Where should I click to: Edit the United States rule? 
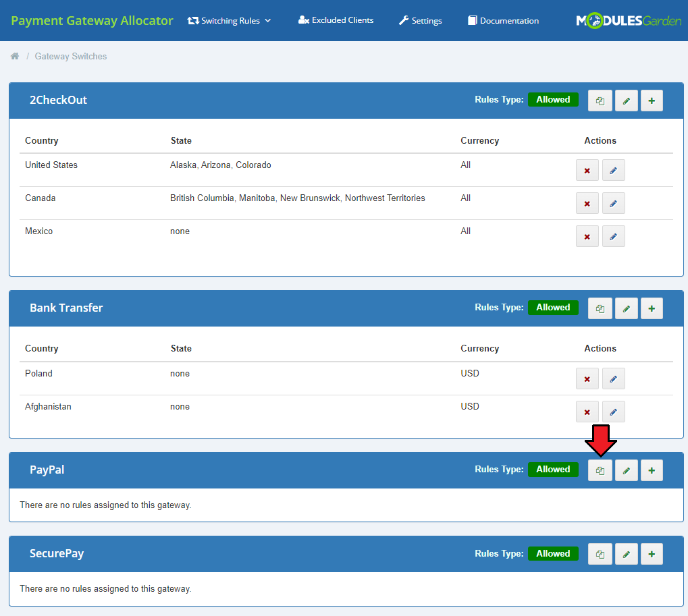[x=614, y=170]
